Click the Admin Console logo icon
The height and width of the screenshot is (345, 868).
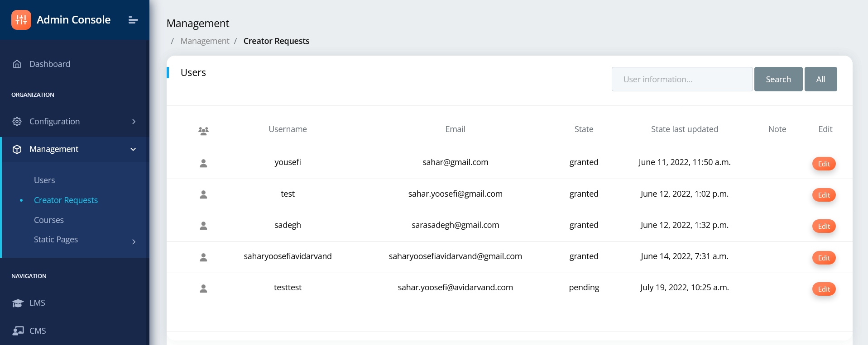[x=21, y=20]
